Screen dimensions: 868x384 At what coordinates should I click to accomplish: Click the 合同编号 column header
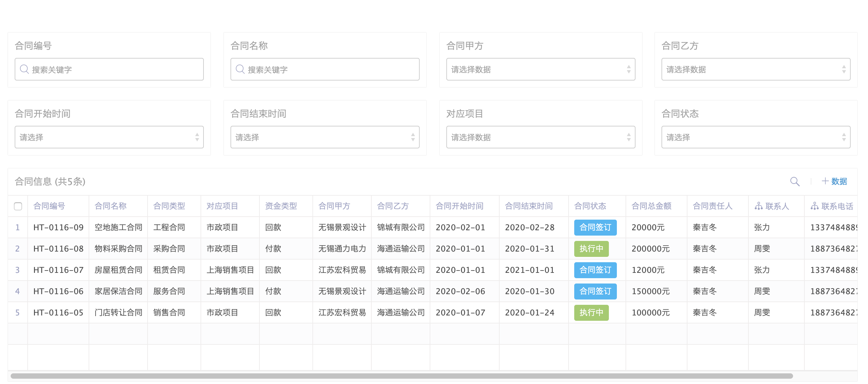pyautogui.click(x=49, y=206)
